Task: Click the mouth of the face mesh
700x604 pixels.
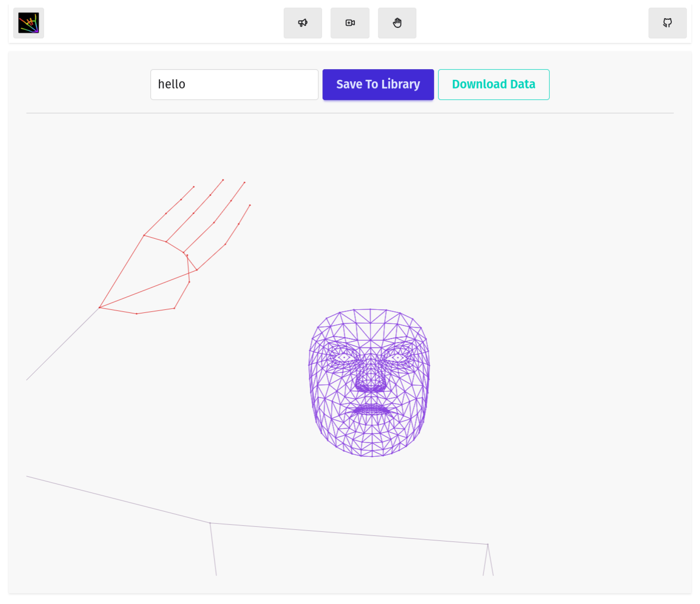Action: 371,411
